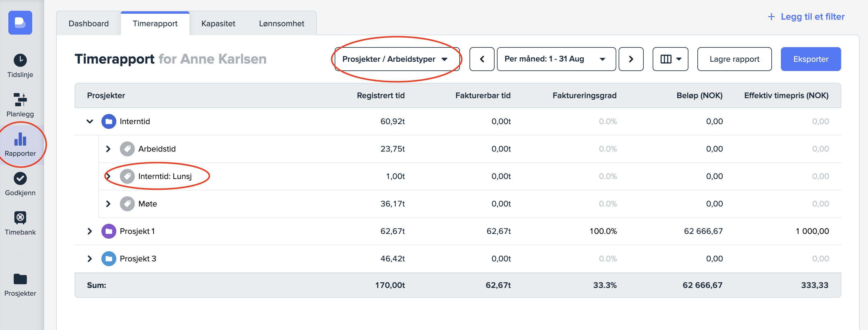Switch to the Kapasitet tab
The width and height of the screenshot is (868, 330).
pos(218,24)
